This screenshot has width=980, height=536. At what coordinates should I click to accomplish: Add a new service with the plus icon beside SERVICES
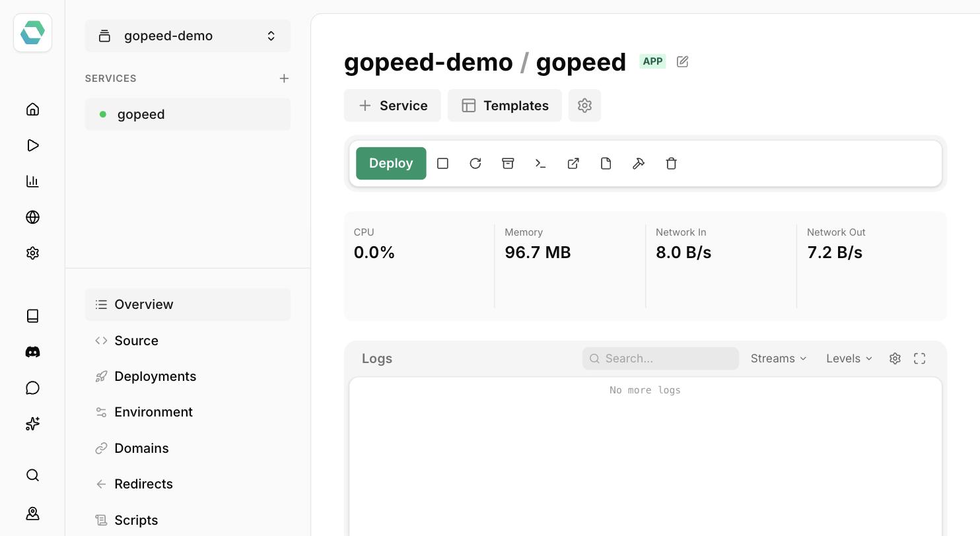point(284,79)
